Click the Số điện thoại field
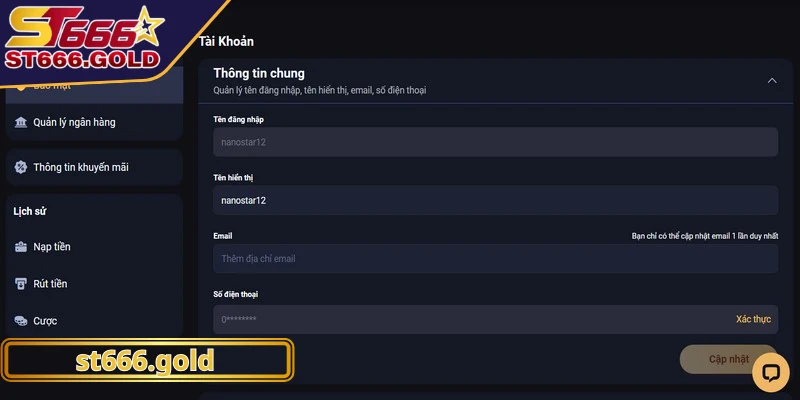Screen dimensions: 800x400 coord(495,319)
